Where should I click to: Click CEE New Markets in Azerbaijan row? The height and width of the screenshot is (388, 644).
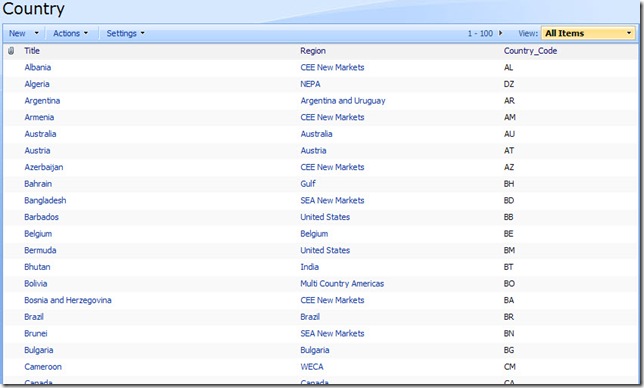pyautogui.click(x=332, y=167)
